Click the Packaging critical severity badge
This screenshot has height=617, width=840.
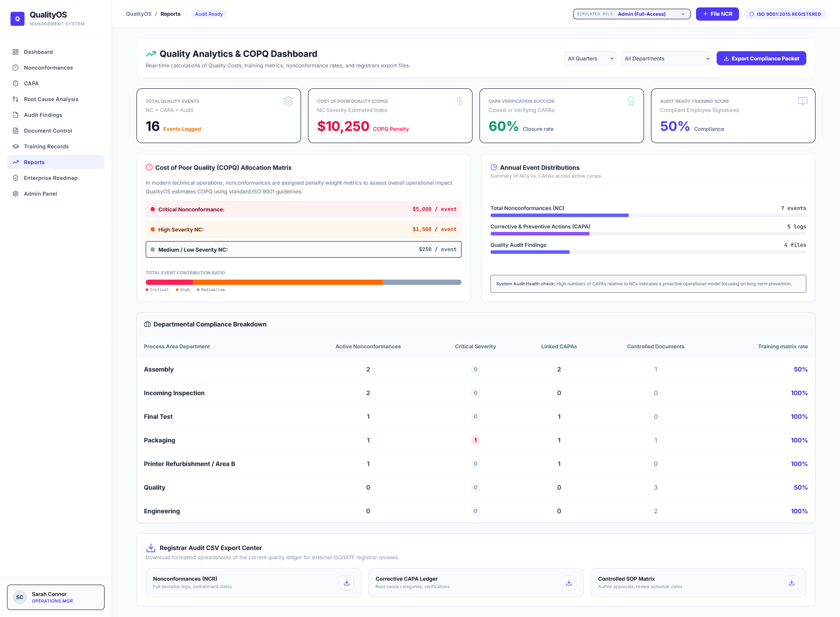point(476,440)
